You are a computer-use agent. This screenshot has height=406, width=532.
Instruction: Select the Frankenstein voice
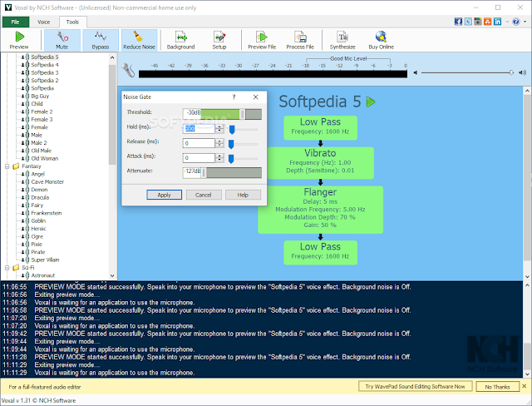(x=47, y=213)
